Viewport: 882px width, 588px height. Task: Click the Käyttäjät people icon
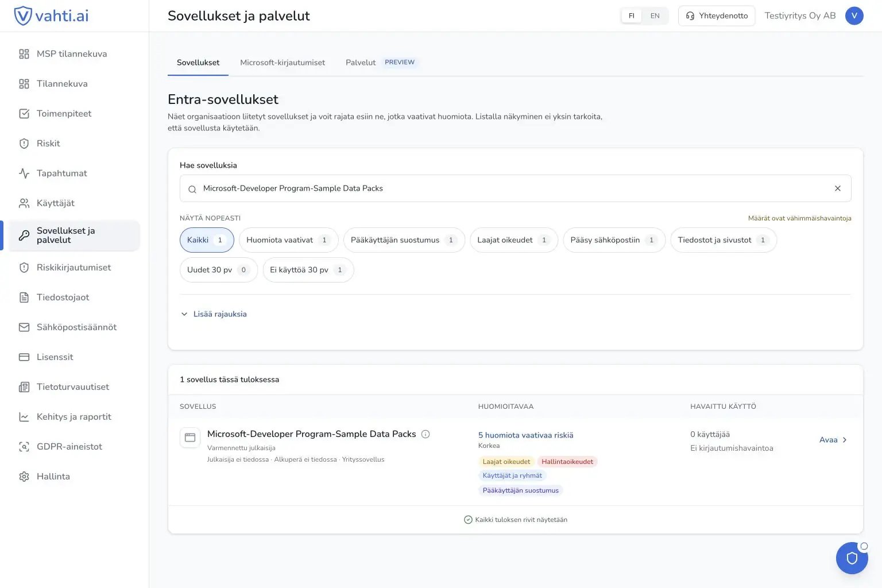[x=24, y=203]
